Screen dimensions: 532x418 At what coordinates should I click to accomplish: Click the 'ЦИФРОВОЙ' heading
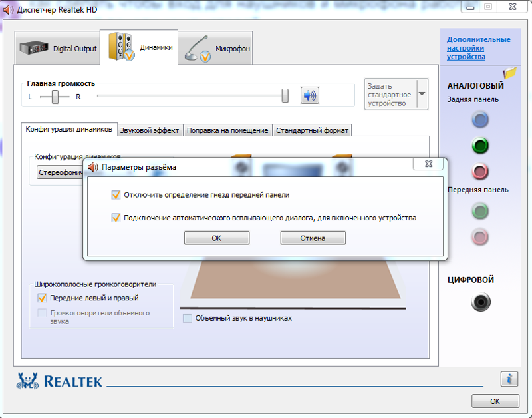[x=471, y=280]
